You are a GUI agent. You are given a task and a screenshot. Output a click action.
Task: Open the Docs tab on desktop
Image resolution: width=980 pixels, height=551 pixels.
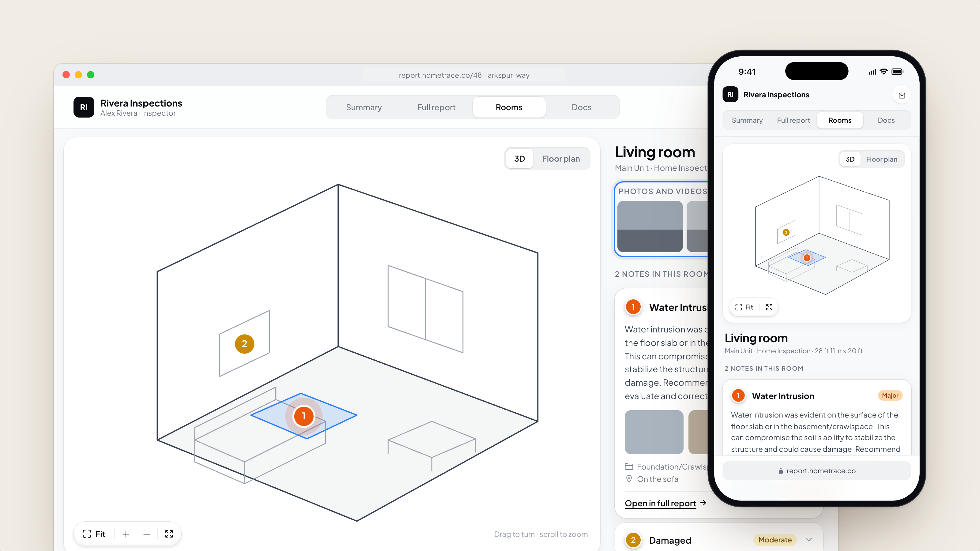pos(581,107)
